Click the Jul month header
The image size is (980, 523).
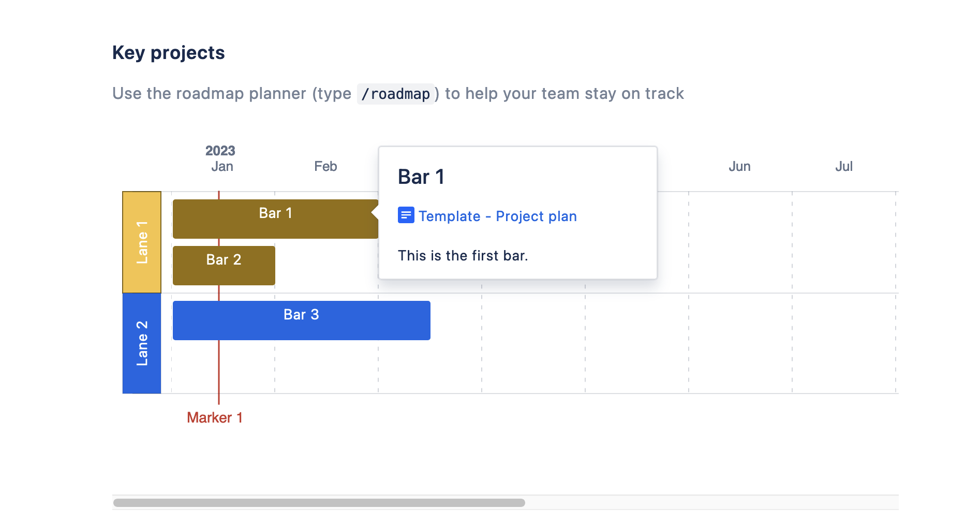point(843,166)
